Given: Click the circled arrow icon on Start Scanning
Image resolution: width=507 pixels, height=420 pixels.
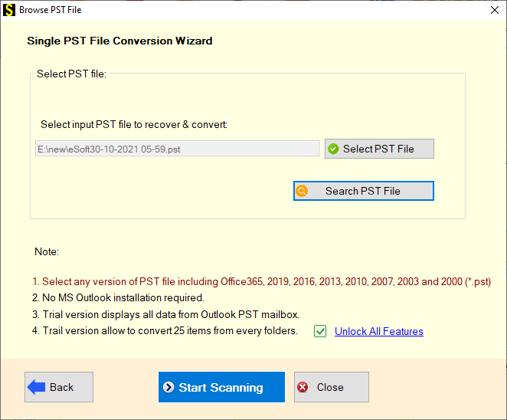Looking at the screenshot, I should [168, 387].
